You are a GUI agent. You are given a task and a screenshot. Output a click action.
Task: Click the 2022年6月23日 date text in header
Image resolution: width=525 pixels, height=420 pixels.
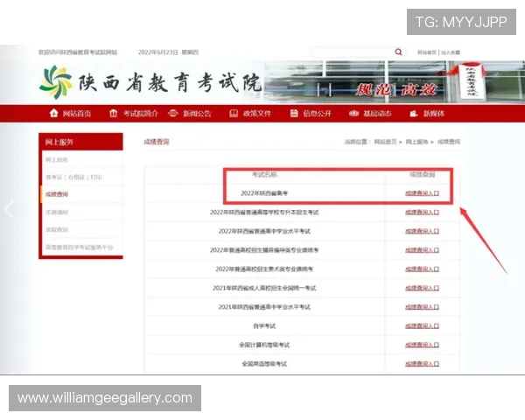click(158, 52)
